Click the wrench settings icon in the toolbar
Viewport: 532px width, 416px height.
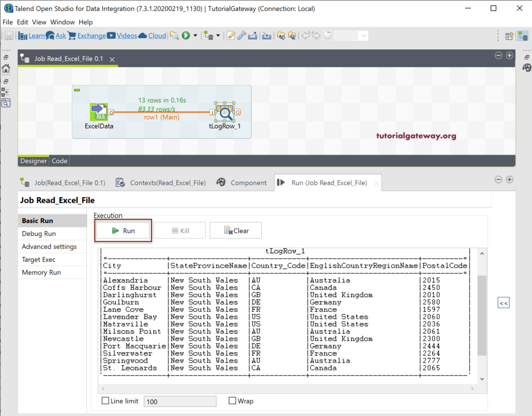point(242,36)
